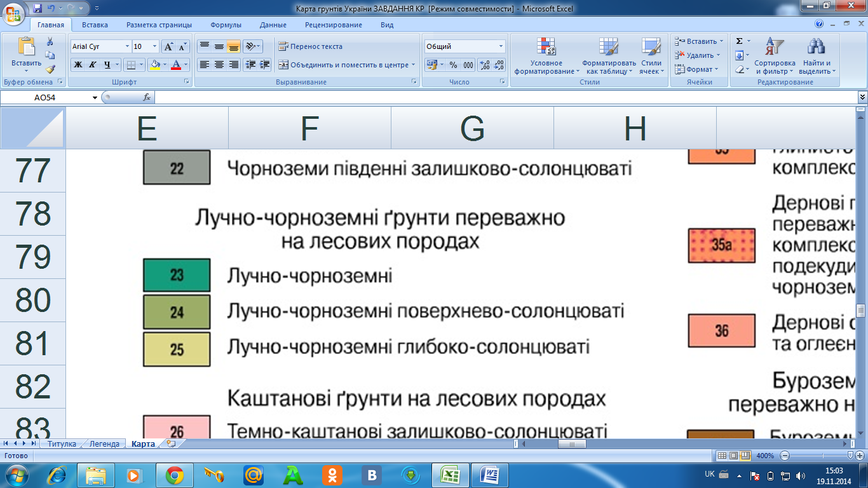Click the Name Box showing AO54
The width and height of the screenshot is (868, 488).
50,97
